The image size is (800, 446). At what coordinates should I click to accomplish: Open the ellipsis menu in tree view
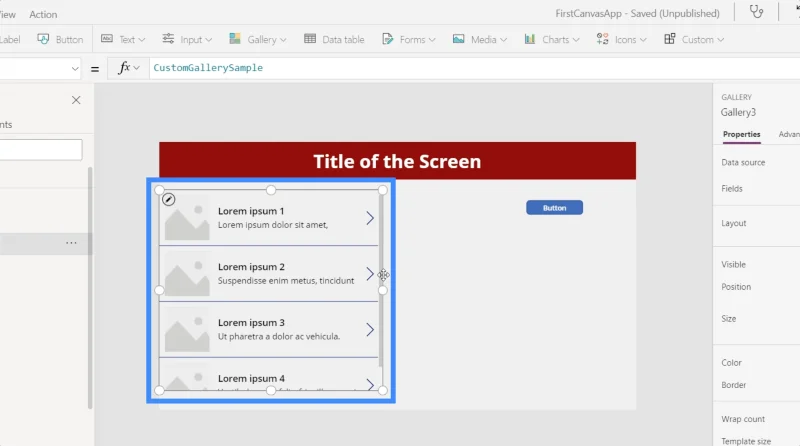pyautogui.click(x=71, y=243)
